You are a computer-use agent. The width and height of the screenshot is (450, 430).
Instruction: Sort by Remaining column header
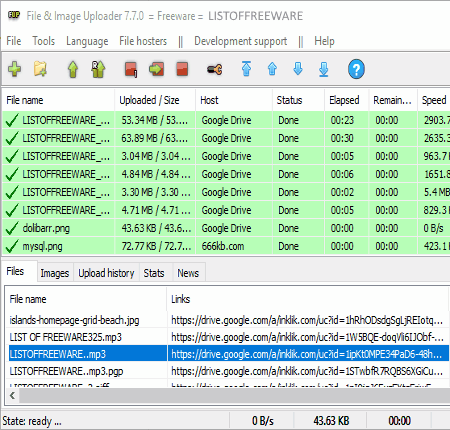[x=393, y=100]
